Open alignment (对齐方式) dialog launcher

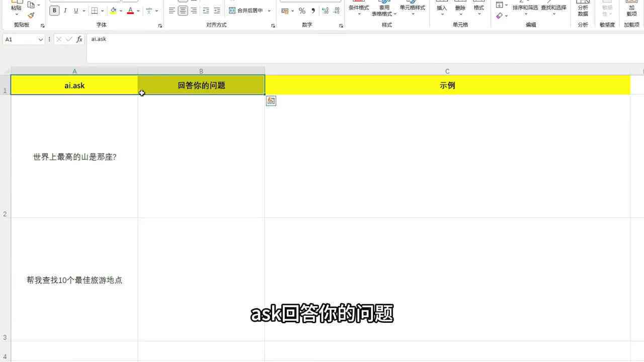click(273, 25)
